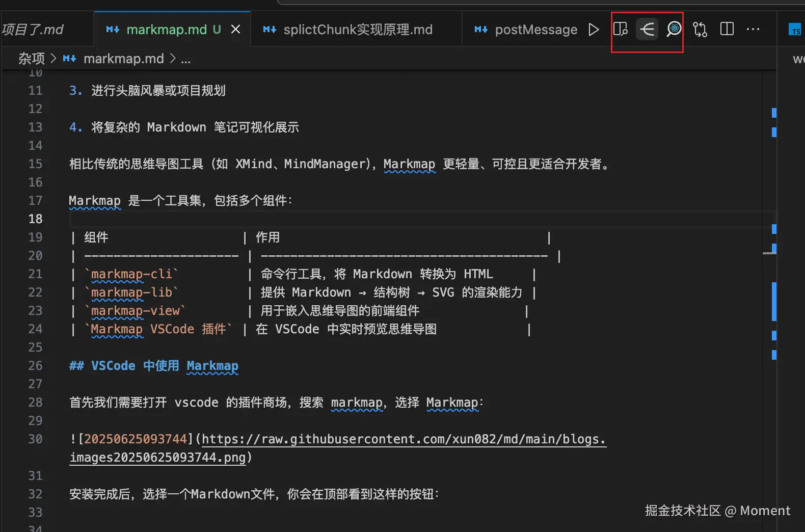Click the Markdown icon on splictChunk tab
Viewport: 805px width, 532px height.
(270, 30)
